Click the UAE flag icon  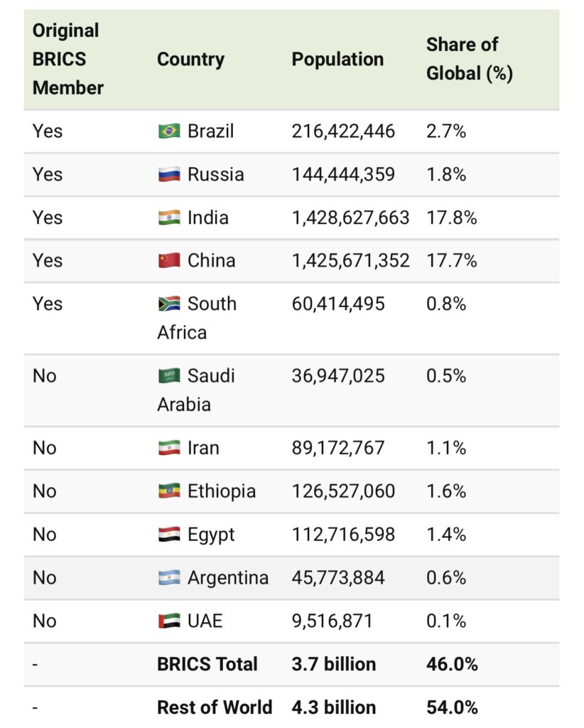point(169,621)
